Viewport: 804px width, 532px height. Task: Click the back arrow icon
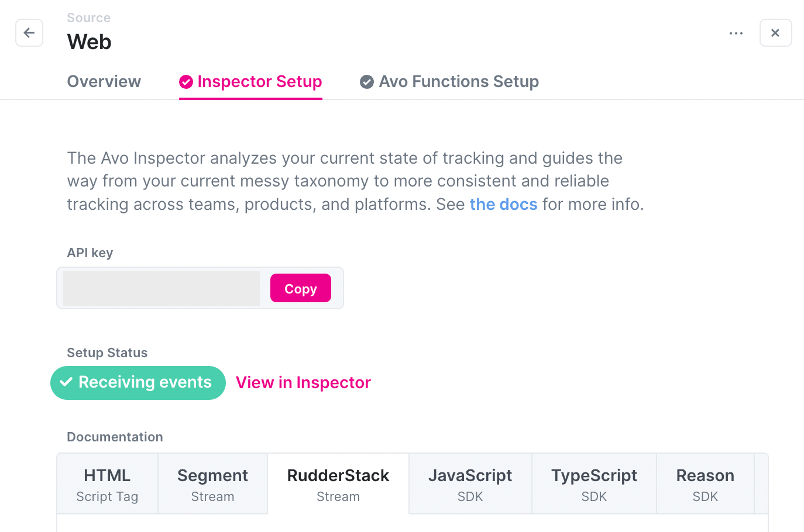coord(29,33)
